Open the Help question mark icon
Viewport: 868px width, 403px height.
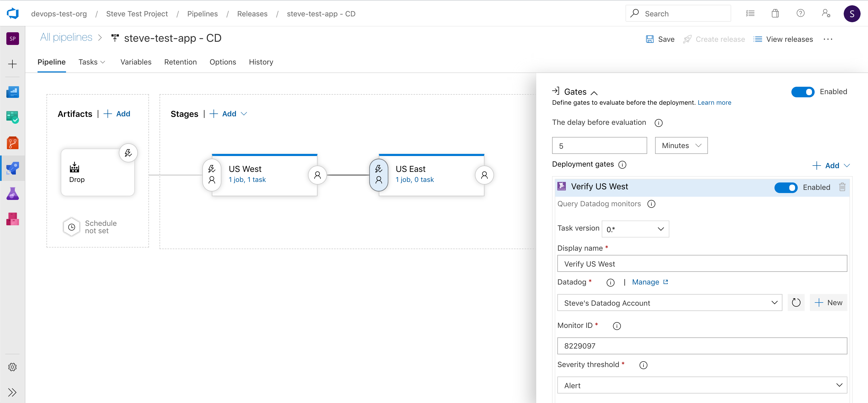point(801,13)
